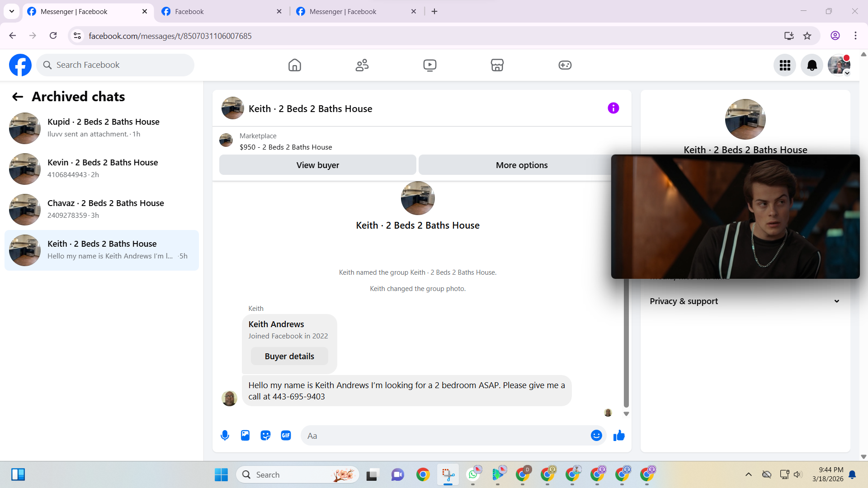Toggle conversation information panel icon
Viewport: 868px width, 488px height.
point(613,108)
